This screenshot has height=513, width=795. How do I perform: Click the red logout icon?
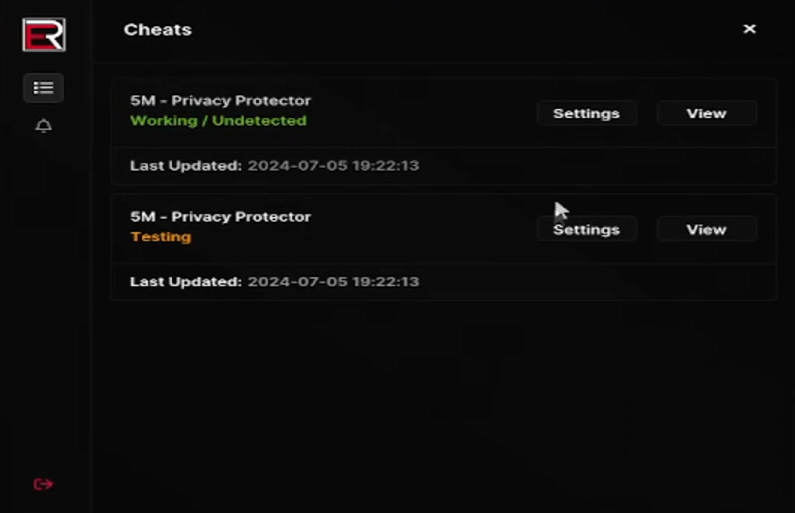(43, 484)
